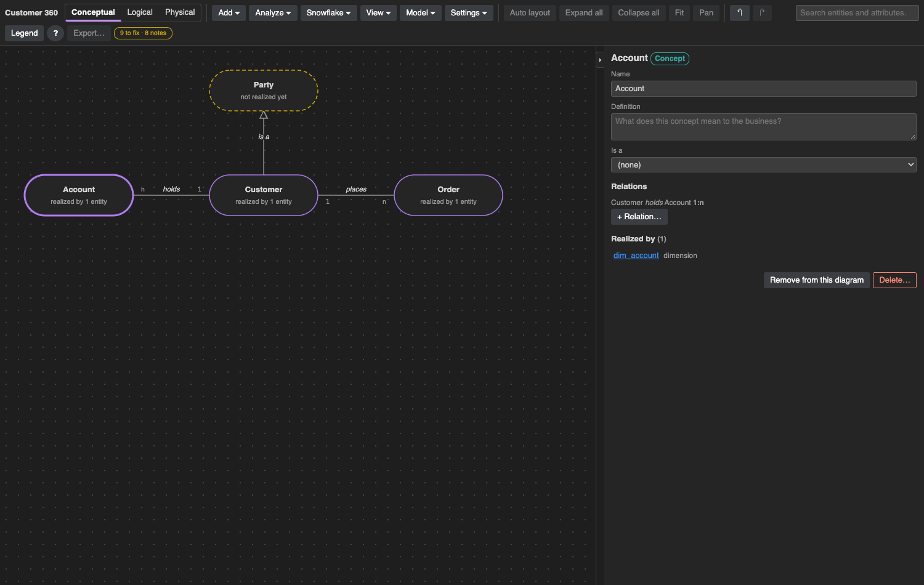Click the 'Customer holds Account 1:n' relation
This screenshot has height=585, width=924.
[657, 203]
